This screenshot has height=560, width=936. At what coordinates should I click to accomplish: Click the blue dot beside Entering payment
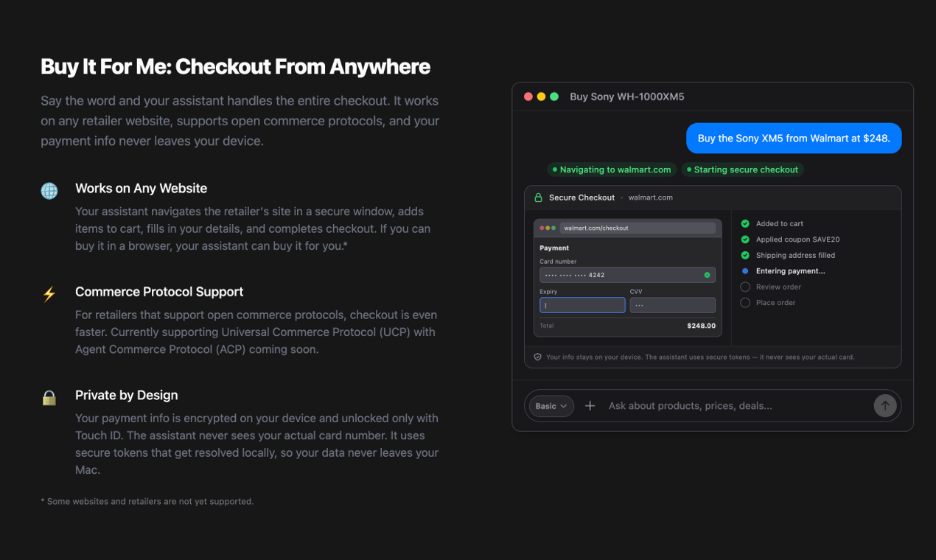tap(745, 271)
